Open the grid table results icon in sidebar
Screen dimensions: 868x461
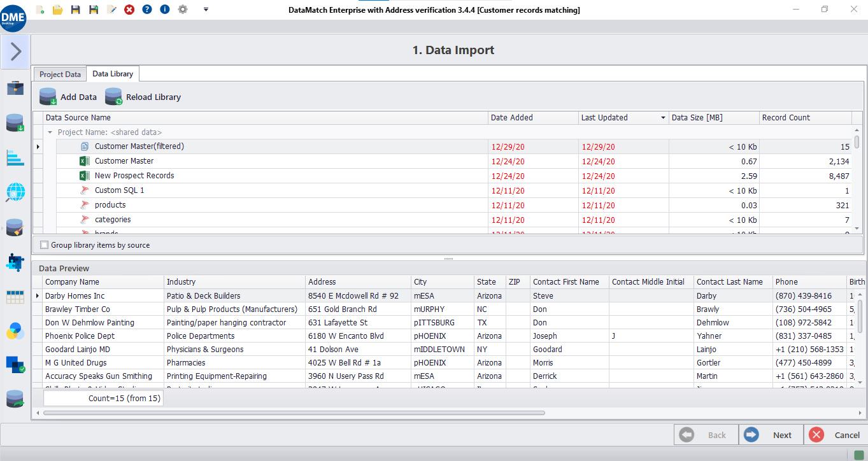[x=15, y=297]
